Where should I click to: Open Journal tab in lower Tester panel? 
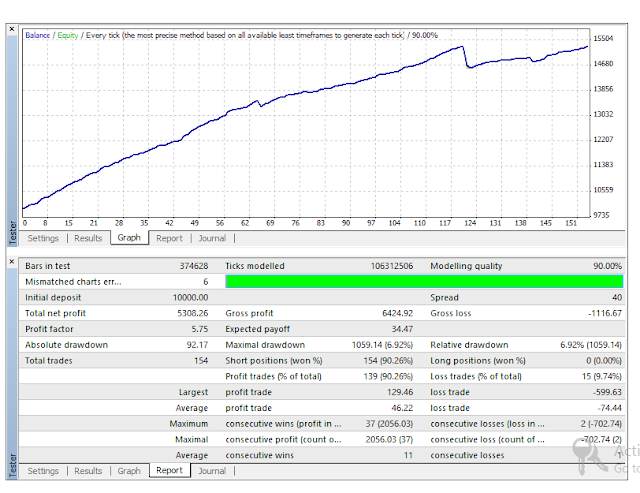tap(212, 471)
